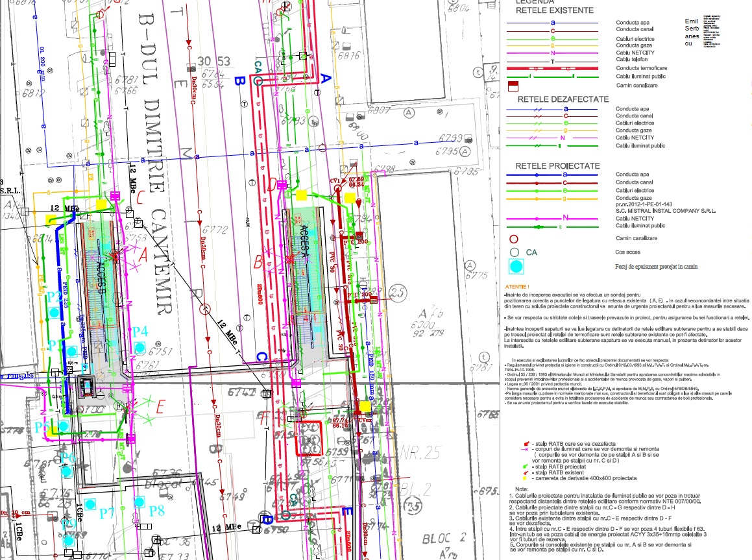
Task: Click the NR. 25 building label
Action: pyautogui.click(x=420, y=452)
